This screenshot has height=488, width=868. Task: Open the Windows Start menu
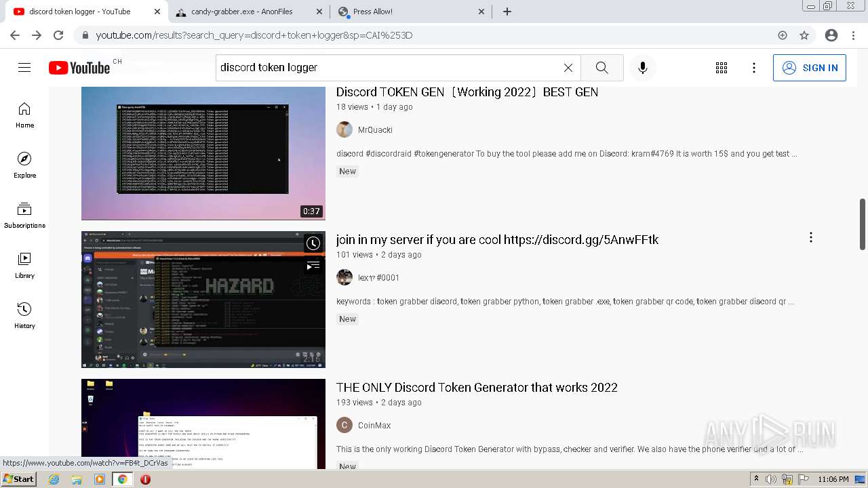click(x=18, y=479)
